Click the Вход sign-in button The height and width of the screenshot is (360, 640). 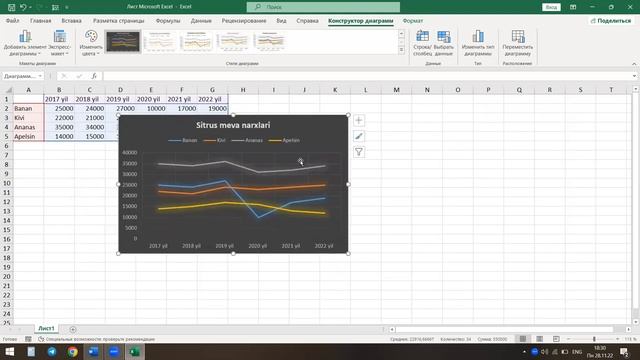coord(551,7)
